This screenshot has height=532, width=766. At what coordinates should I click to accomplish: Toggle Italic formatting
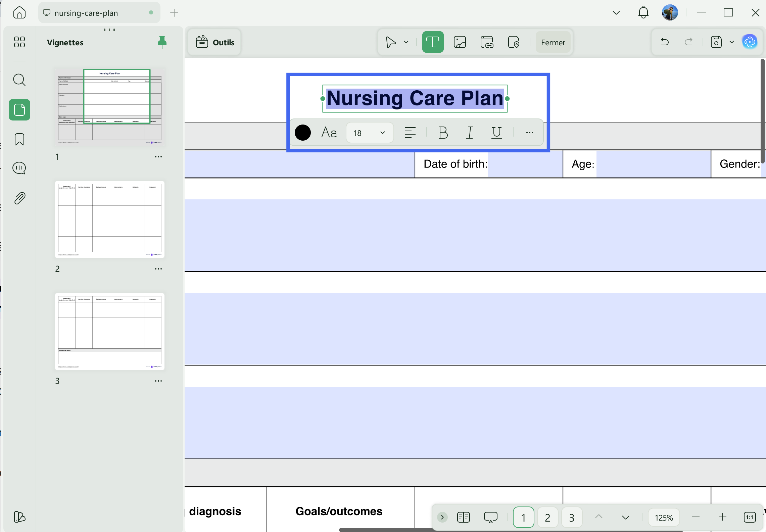[x=470, y=133]
